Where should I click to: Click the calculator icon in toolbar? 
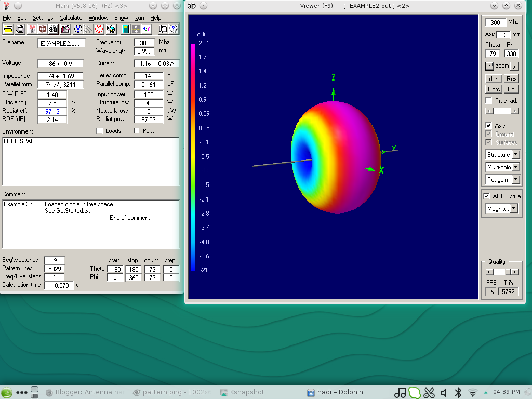pyautogui.click(x=125, y=29)
